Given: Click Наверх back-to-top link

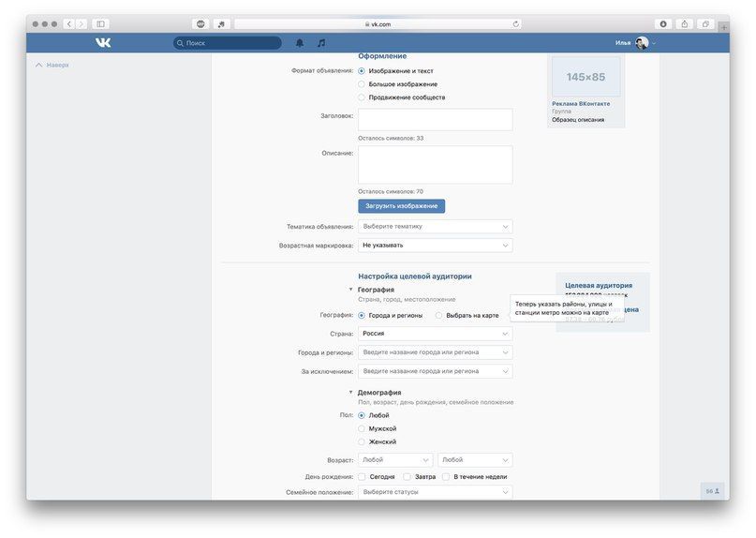Looking at the screenshot, I should pos(52,65).
